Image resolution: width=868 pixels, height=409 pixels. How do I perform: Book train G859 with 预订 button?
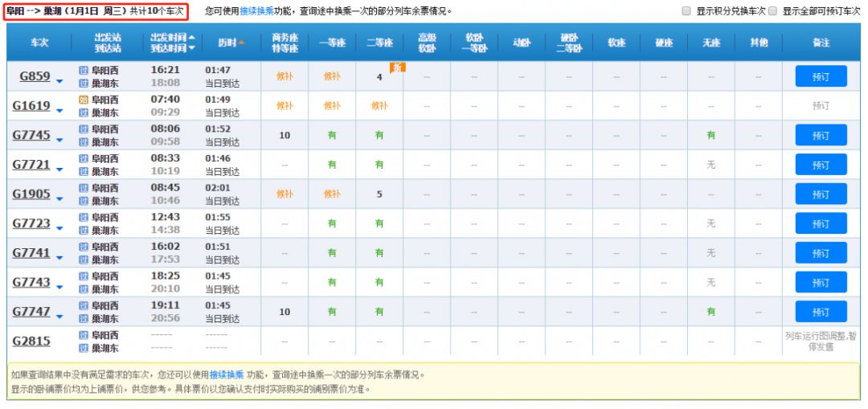tap(821, 76)
